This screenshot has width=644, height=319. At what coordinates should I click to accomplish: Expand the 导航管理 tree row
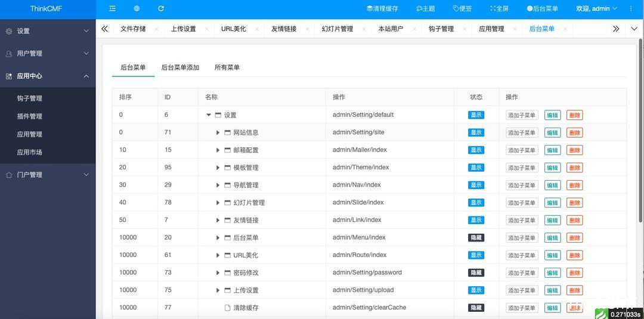point(218,185)
